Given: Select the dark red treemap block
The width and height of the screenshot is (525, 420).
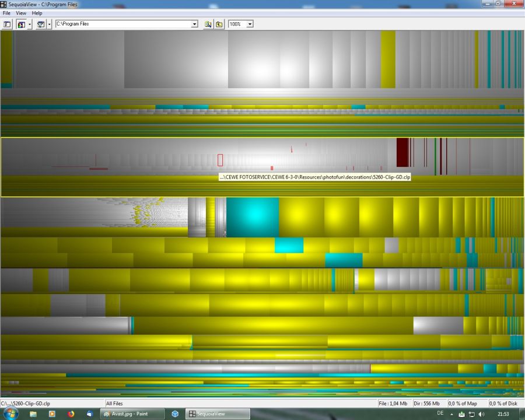Looking at the screenshot, I should coord(402,152).
